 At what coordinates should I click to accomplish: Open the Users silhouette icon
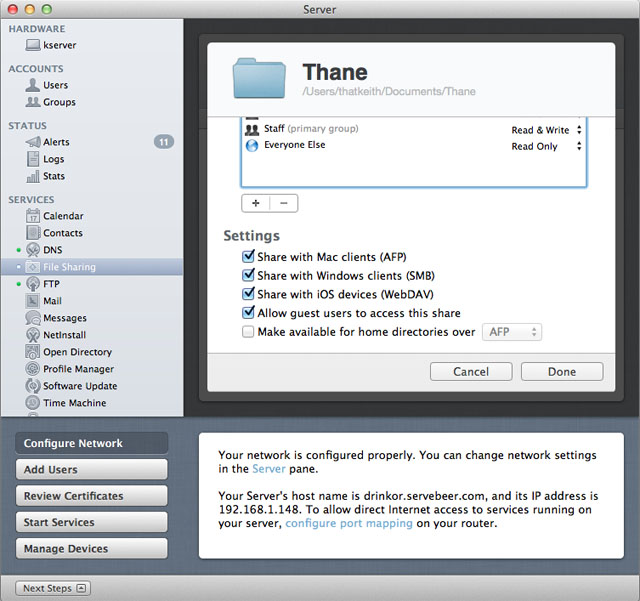point(33,85)
